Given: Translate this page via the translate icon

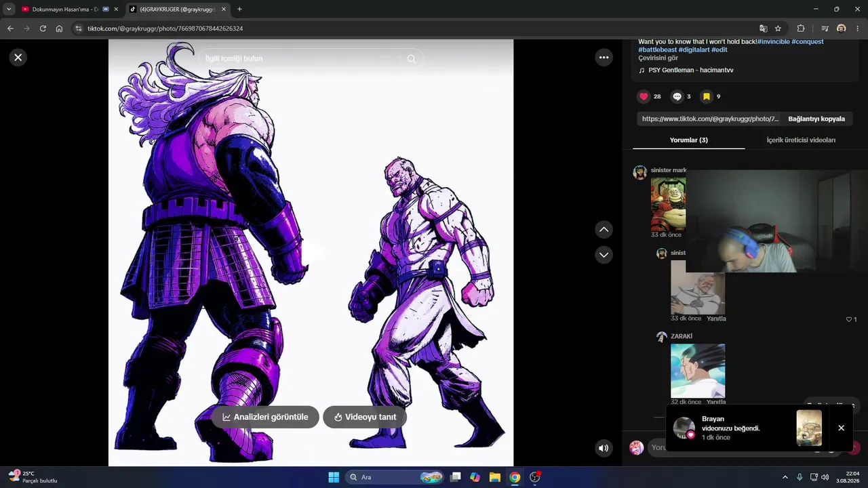Looking at the screenshot, I should pyautogui.click(x=764, y=28).
